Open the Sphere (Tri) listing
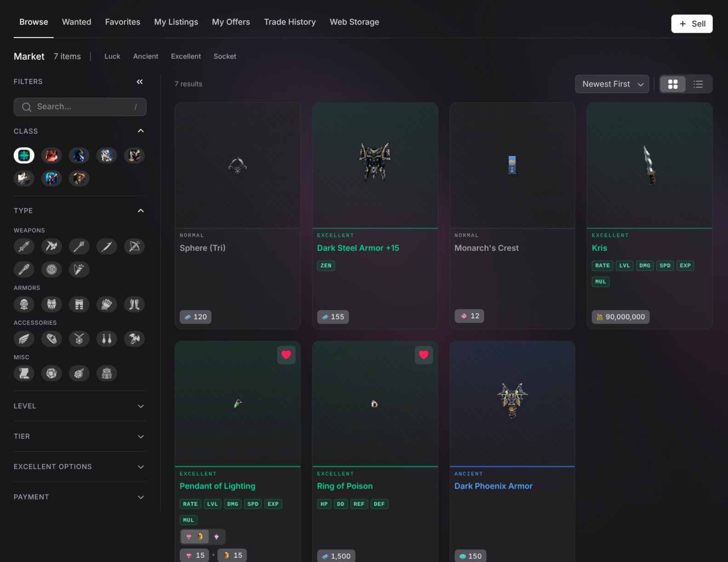 (x=203, y=248)
